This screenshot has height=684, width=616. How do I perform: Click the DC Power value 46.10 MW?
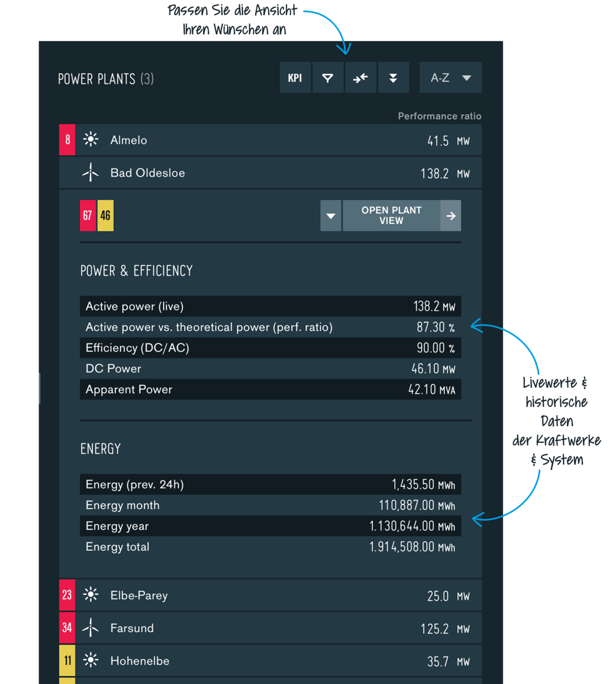click(x=433, y=369)
